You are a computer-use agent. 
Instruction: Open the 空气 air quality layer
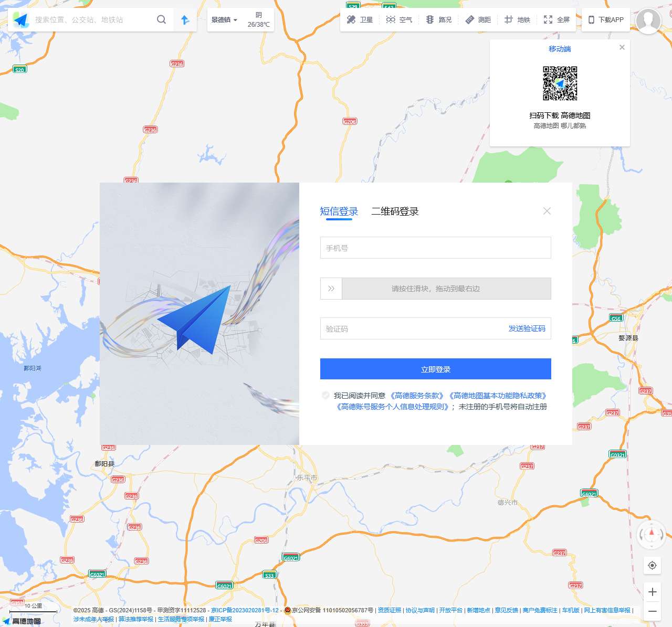click(x=399, y=19)
